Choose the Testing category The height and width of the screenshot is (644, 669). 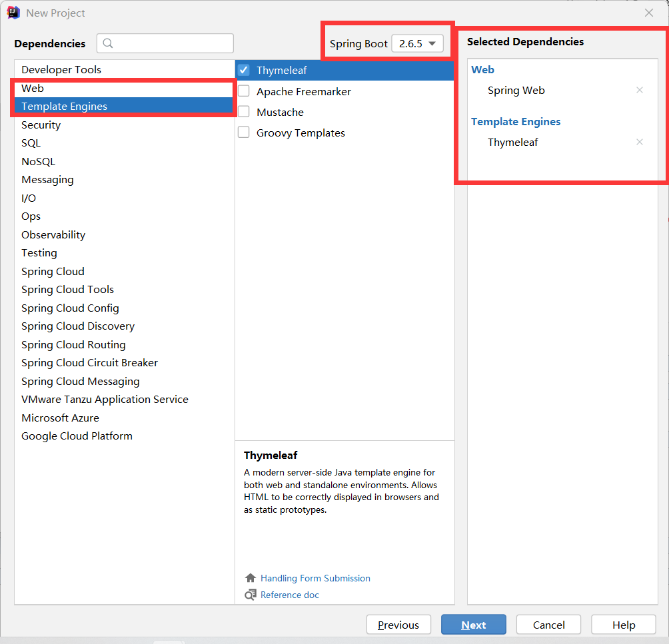tap(124, 253)
